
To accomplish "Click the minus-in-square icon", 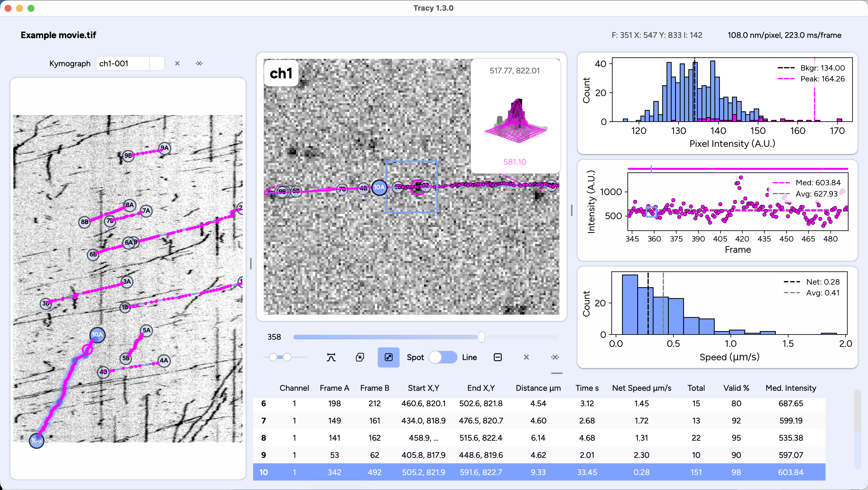I will pos(497,357).
